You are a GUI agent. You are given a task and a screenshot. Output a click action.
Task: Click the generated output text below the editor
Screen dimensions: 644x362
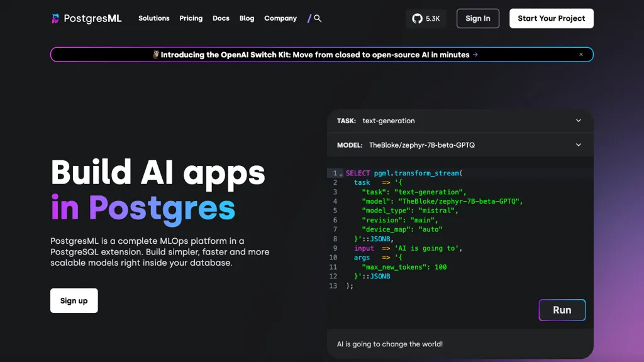[390, 344]
